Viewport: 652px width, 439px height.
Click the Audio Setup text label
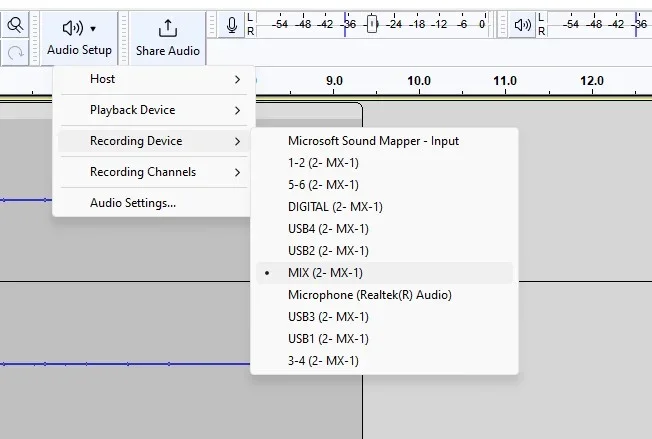(x=79, y=50)
